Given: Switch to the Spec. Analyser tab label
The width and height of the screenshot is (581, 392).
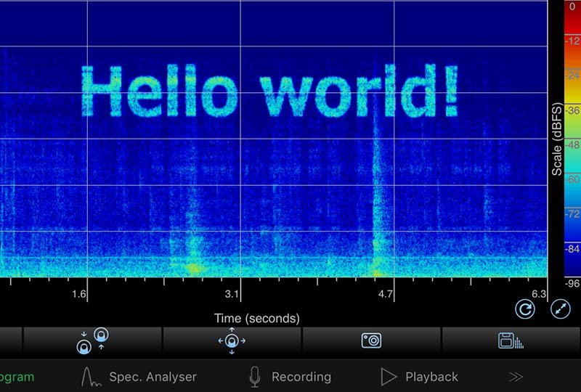Looking at the screenshot, I should 153,377.
